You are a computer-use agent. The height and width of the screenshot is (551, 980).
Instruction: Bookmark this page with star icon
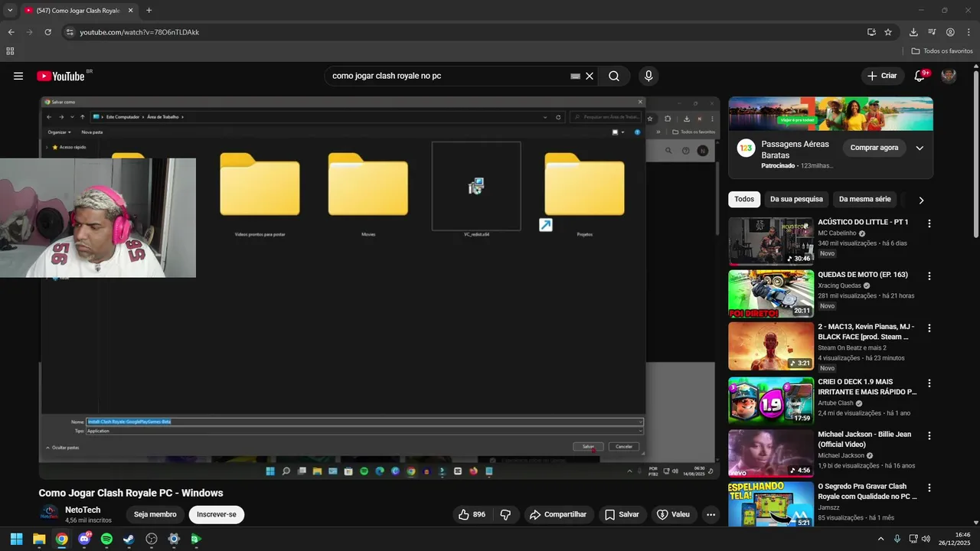coord(888,32)
